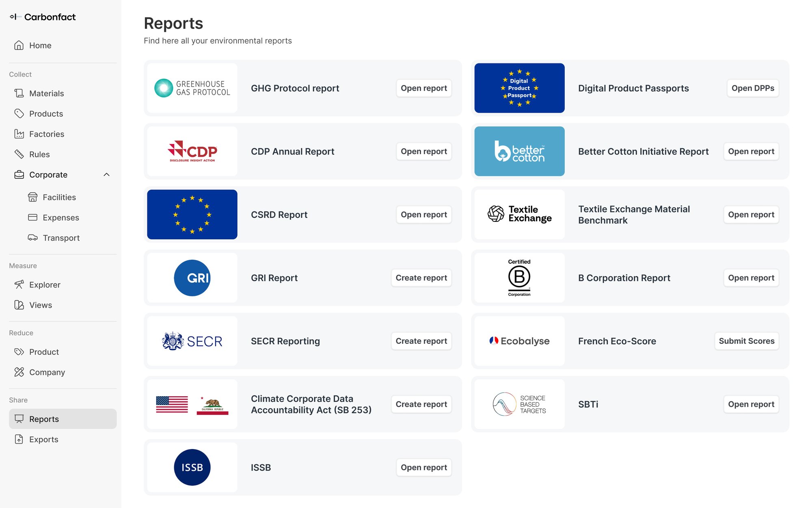Collapse the Corporate section chevron
The height and width of the screenshot is (508, 812).
[107, 174]
